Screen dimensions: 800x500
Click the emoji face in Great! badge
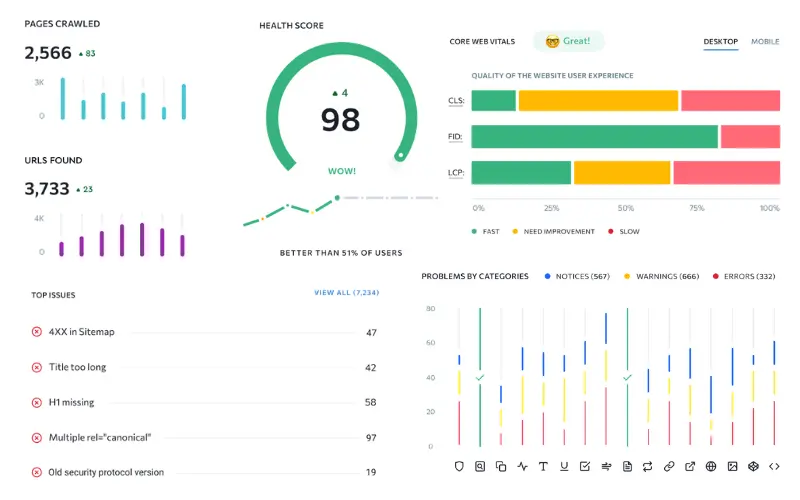pyautogui.click(x=552, y=41)
